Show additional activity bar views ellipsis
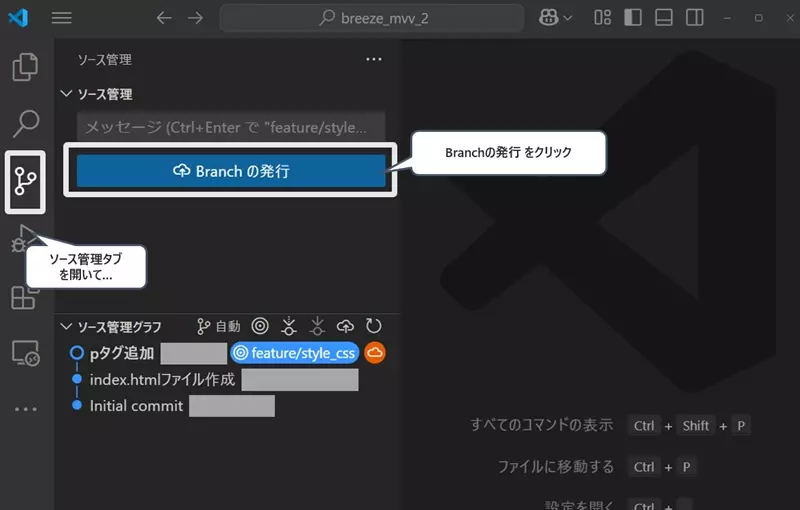Viewport: 800px width, 510px height. (x=26, y=409)
